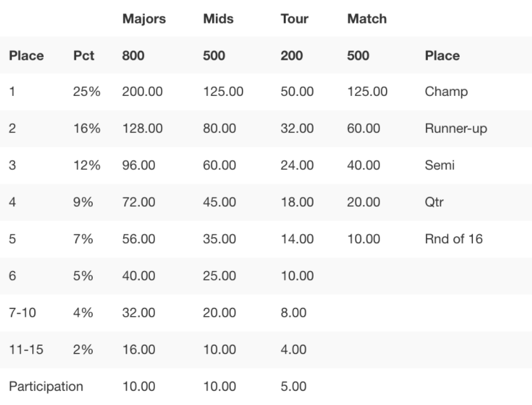The width and height of the screenshot is (532, 405).
Task: Click the Semi place cell
Action: (439, 165)
